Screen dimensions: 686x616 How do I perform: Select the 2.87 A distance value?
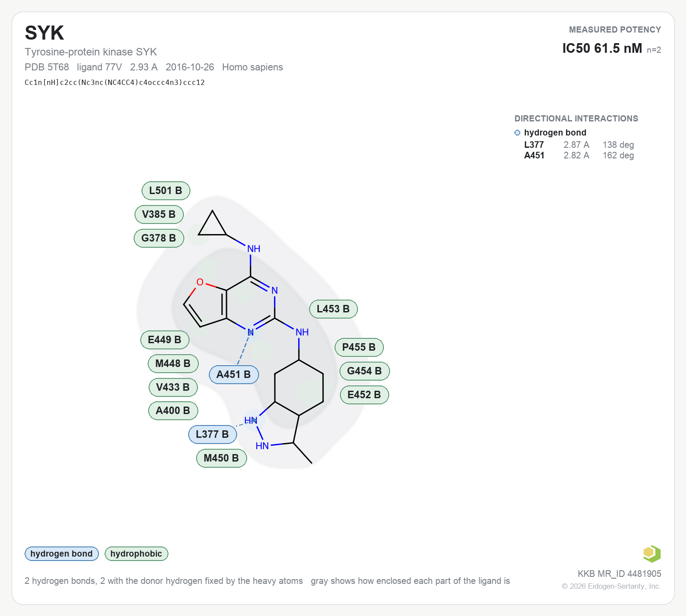[577, 145]
